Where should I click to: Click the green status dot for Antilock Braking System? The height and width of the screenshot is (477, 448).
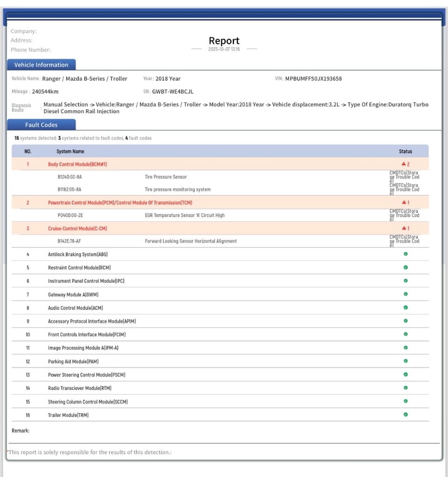pos(405,254)
